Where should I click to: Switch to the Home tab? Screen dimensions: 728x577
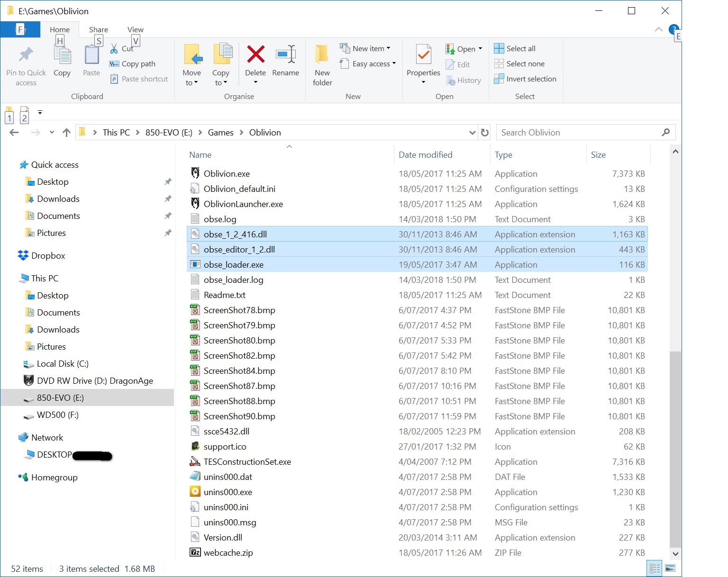[60, 29]
